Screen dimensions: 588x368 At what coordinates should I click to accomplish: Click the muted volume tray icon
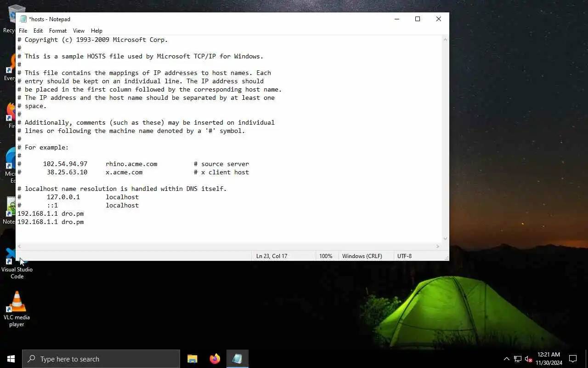528,359
